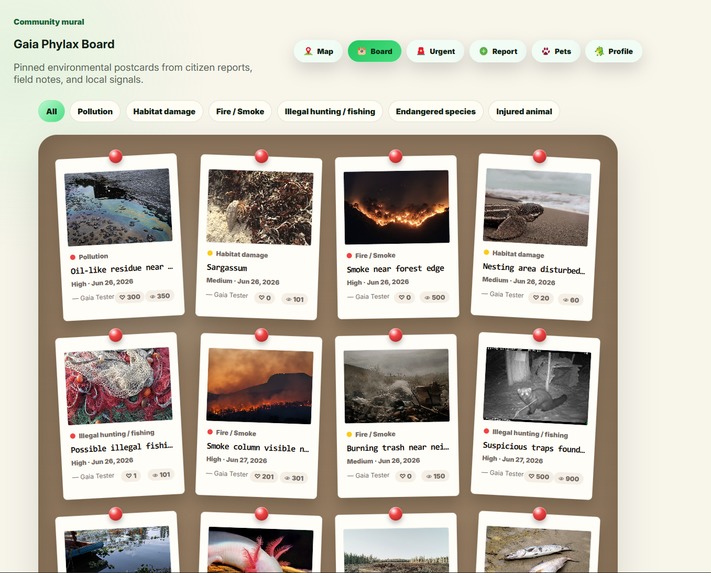Filter by Injured animal
The image size is (711, 573).
(524, 112)
